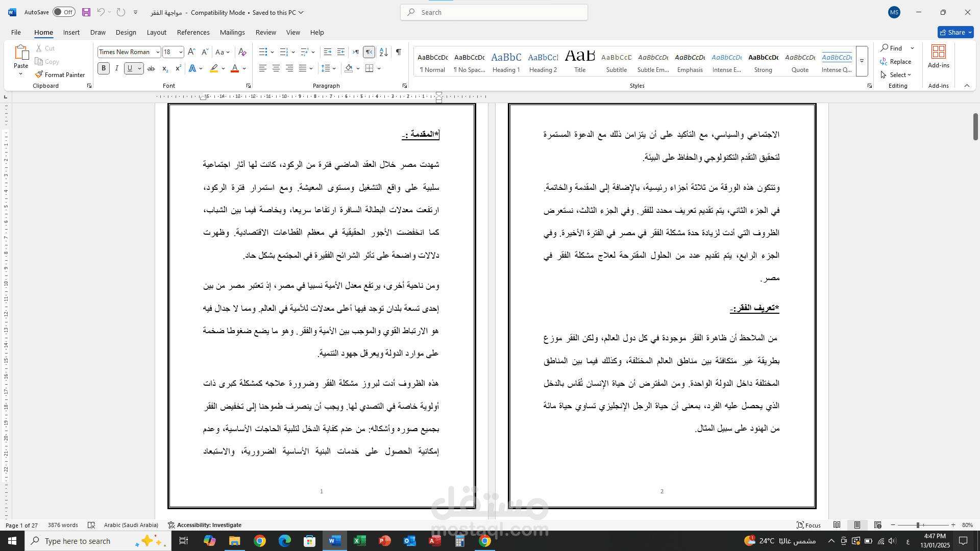Screen dimensions: 980x551
Task: Click the Redo icon in the title bar
Action: [121, 12]
